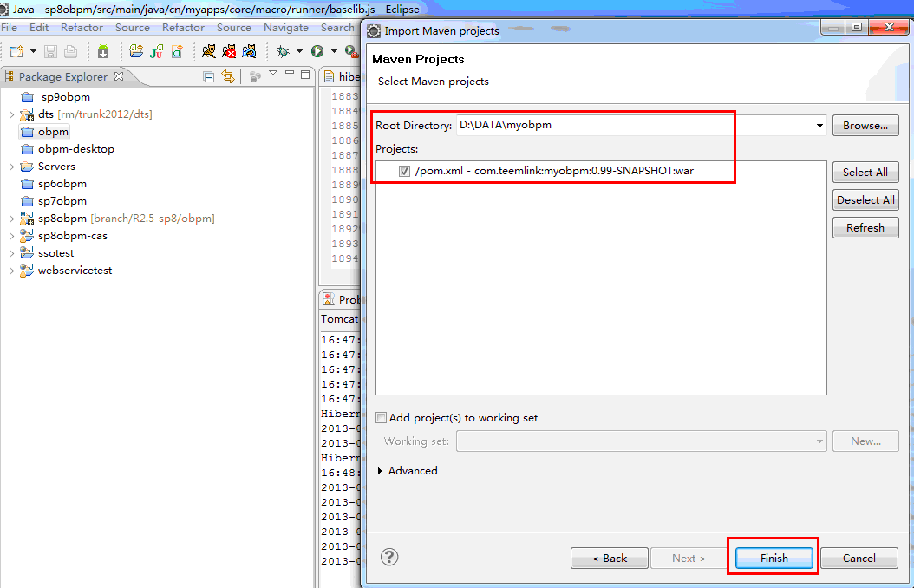Select the sp9obpm project
The image size is (914, 588).
(x=65, y=97)
